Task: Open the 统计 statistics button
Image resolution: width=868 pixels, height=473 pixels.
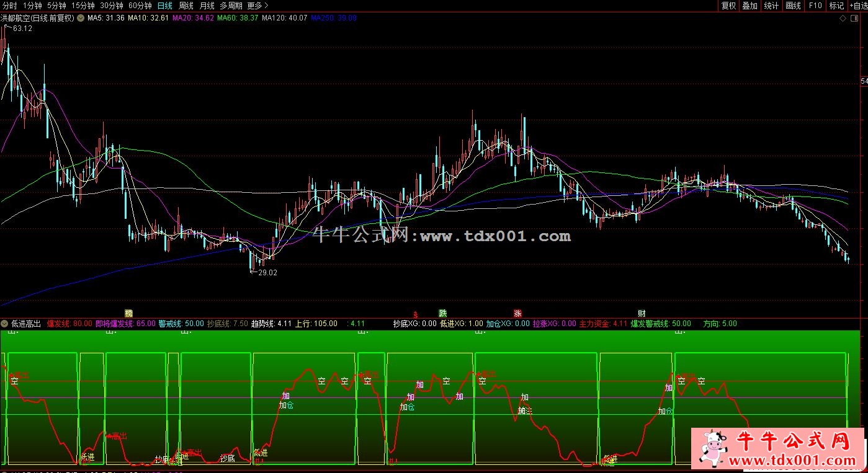Action: [771, 6]
